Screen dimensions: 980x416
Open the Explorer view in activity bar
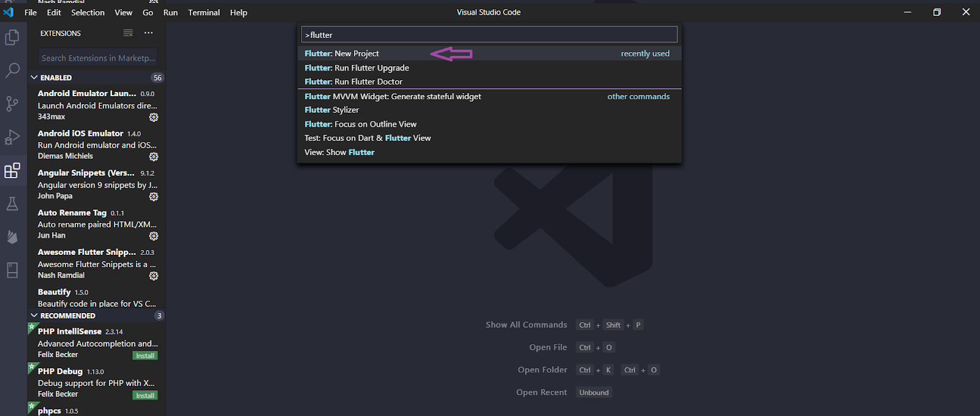(x=12, y=37)
